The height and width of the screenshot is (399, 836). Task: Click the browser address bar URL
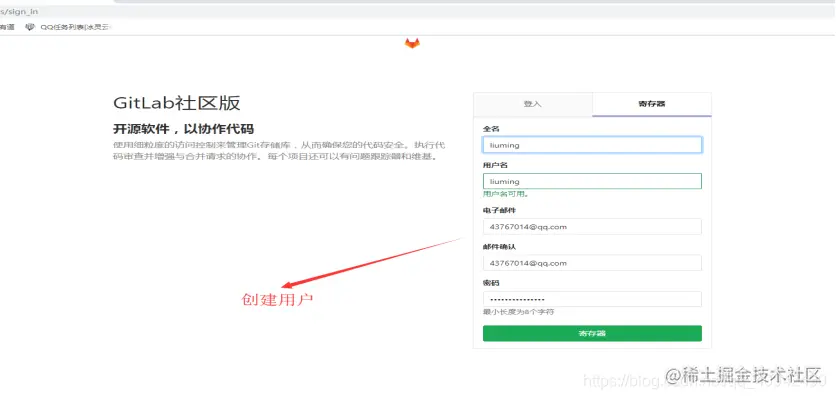point(19,11)
